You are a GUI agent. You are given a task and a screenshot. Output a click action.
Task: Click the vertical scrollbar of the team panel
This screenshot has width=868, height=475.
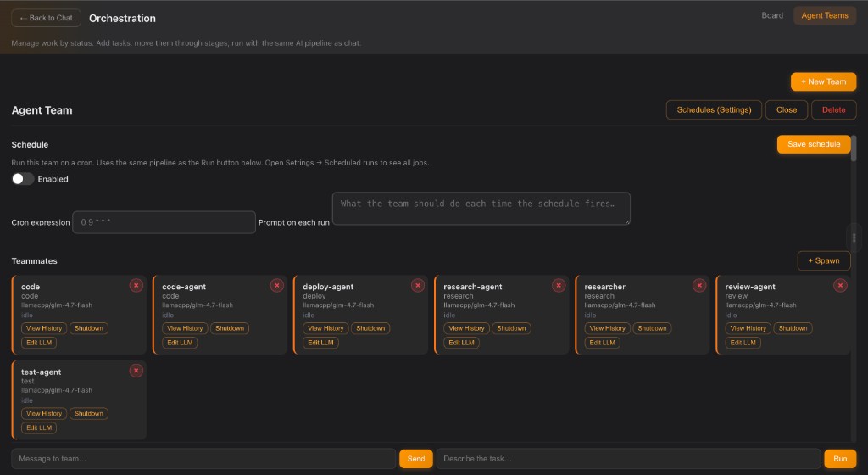click(x=854, y=148)
